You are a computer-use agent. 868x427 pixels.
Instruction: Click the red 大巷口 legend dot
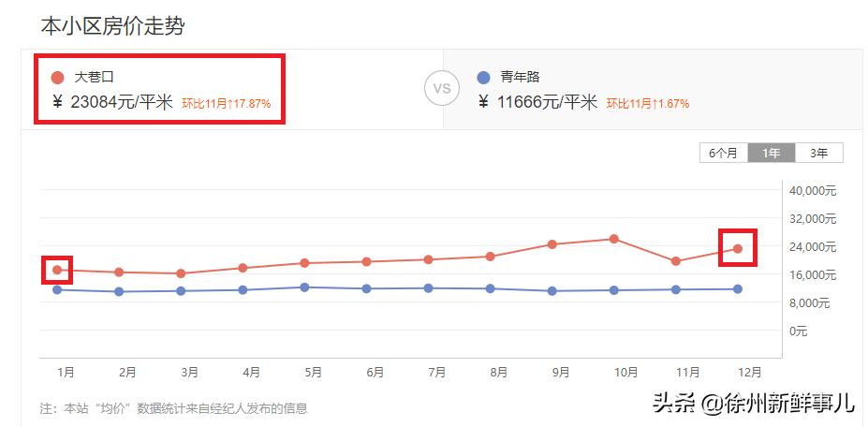[x=58, y=78]
